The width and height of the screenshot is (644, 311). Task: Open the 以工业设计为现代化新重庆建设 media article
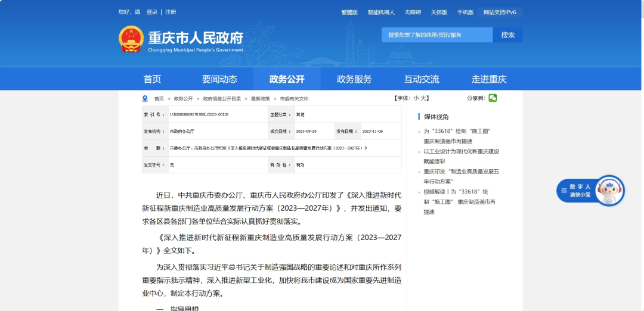[461, 156]
